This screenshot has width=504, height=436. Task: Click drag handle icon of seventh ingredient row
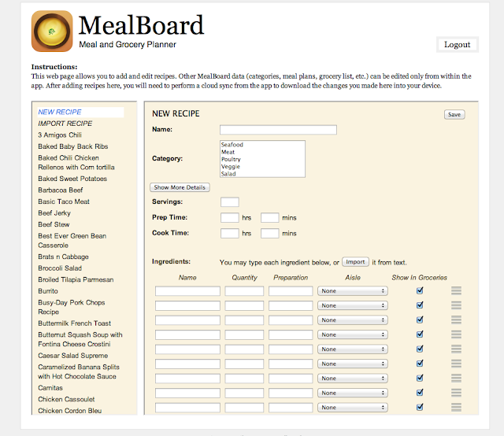[456, 379]
